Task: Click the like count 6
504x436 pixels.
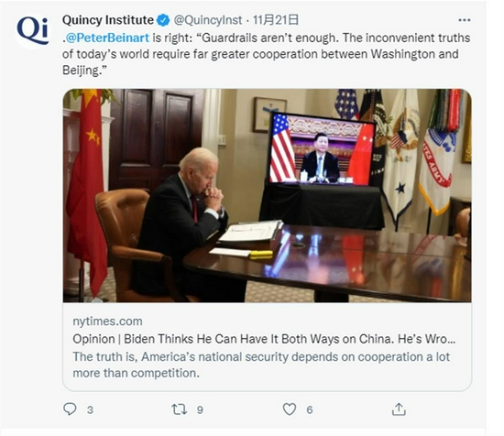Action: pyautogui.click(x=310, y=409)
